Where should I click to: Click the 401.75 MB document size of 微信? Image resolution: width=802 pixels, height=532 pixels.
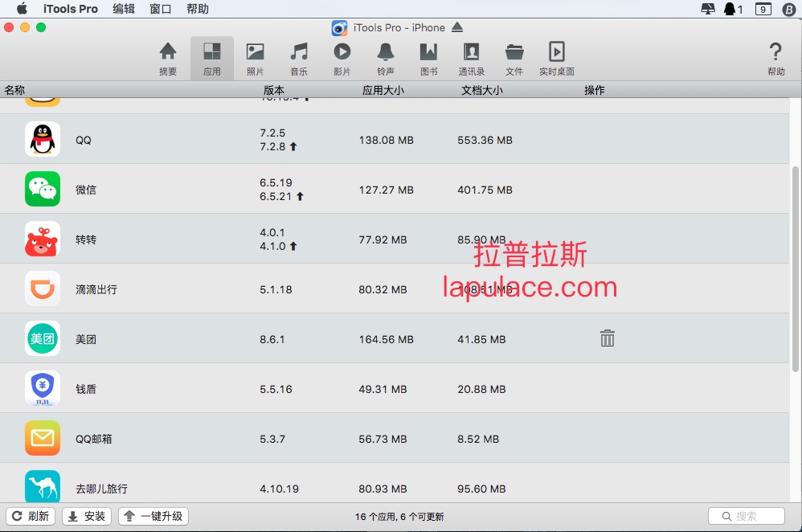[x=485, y=190]
